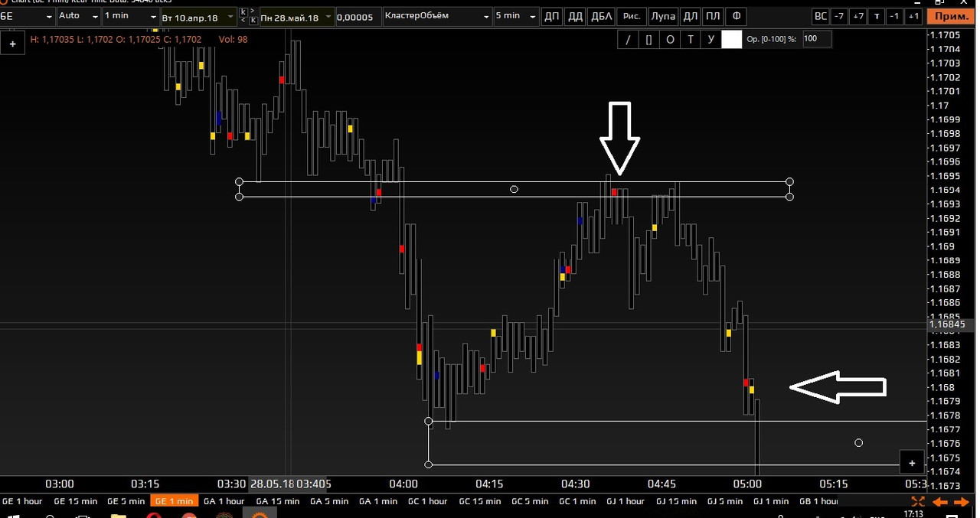Click the center handle of upper rectangle
This screenshot has width=980, height=518.
click(514, 189)
